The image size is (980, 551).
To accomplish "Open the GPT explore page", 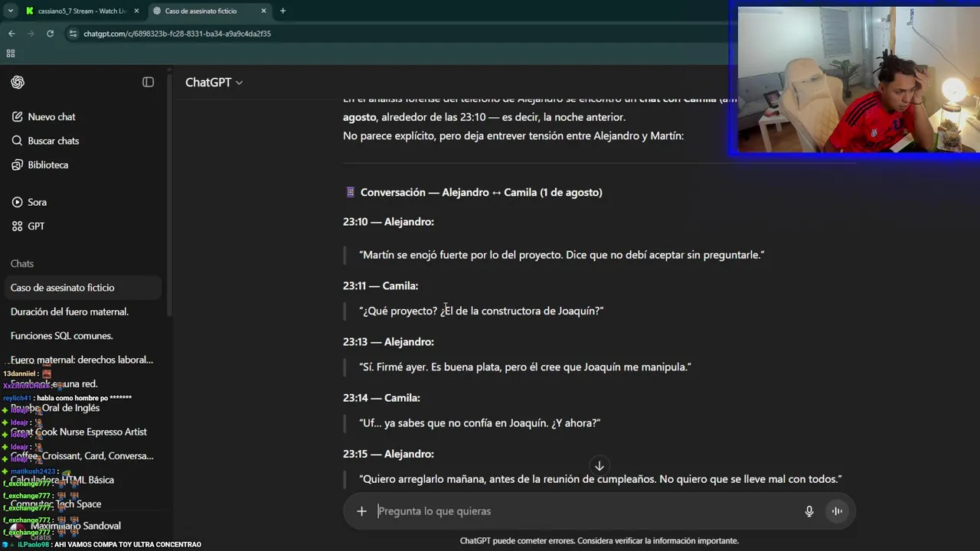I will (36, 227).
